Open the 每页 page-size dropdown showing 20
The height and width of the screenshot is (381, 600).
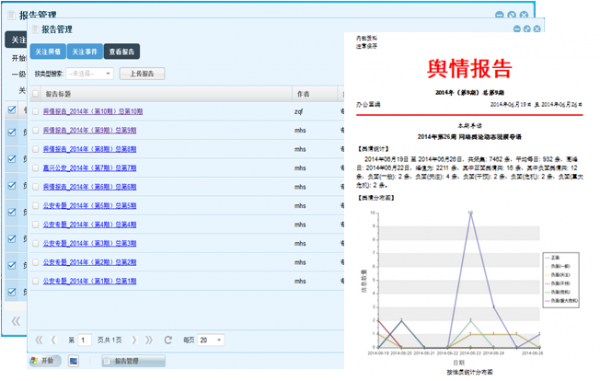[211, 340]
